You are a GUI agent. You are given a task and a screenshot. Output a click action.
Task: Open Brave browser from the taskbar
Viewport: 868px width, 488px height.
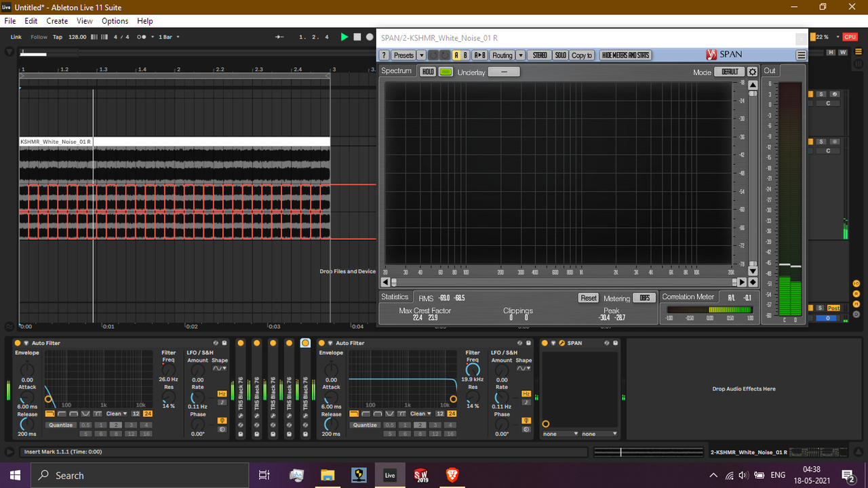[x=452, y=475]
